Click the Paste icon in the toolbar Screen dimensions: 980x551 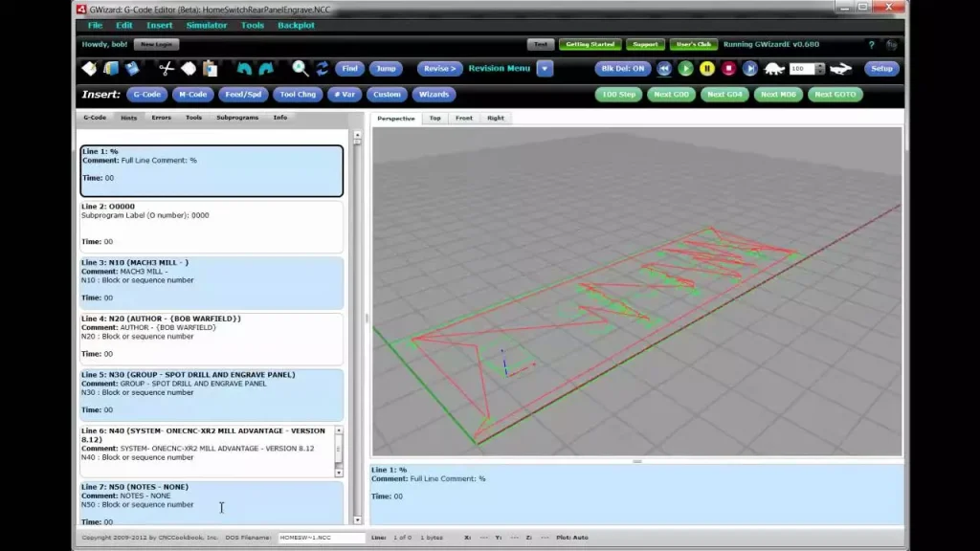tap(210, 69)
